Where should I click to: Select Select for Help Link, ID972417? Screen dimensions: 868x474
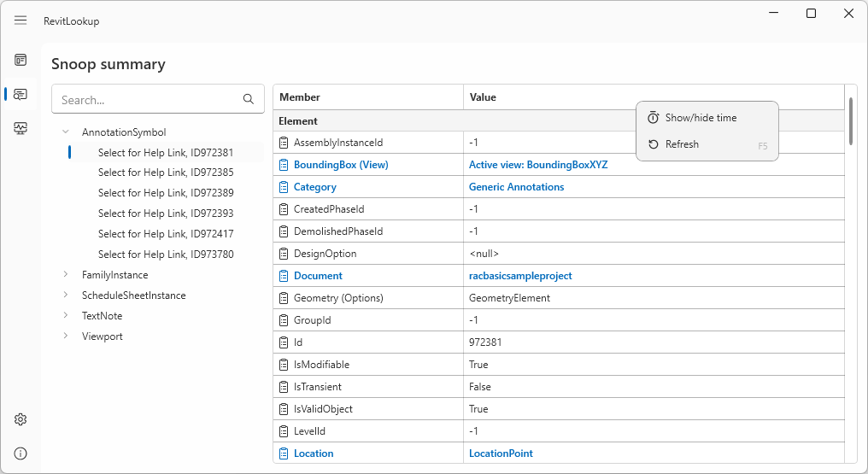tap(166, 233)
